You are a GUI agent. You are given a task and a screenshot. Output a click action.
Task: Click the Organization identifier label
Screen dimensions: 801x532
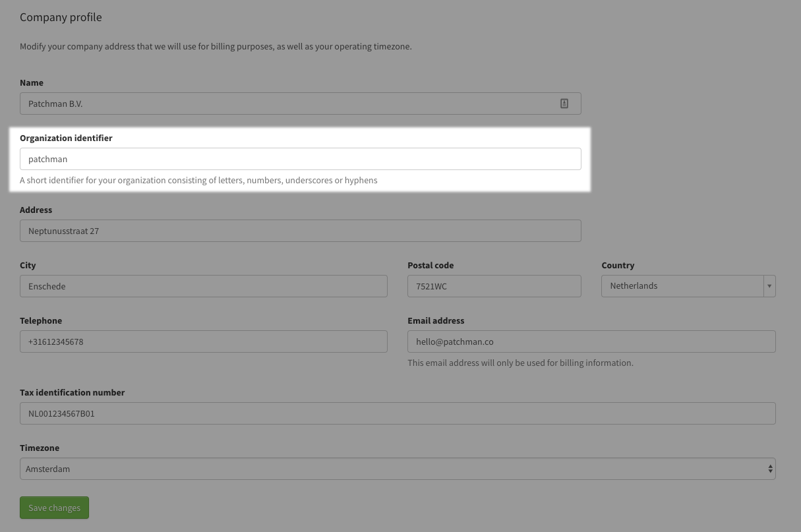(66, 138)
